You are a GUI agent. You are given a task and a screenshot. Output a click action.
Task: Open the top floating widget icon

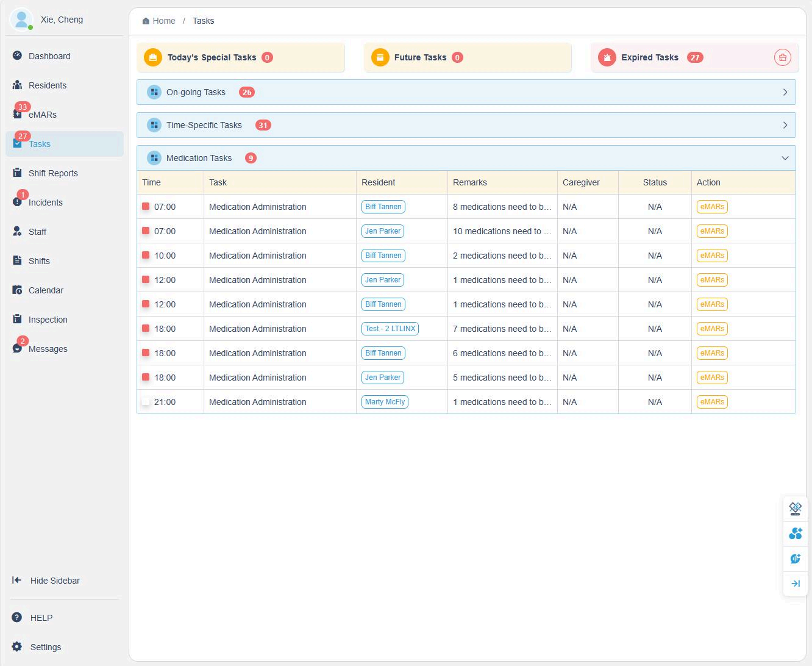pos(795,508)
